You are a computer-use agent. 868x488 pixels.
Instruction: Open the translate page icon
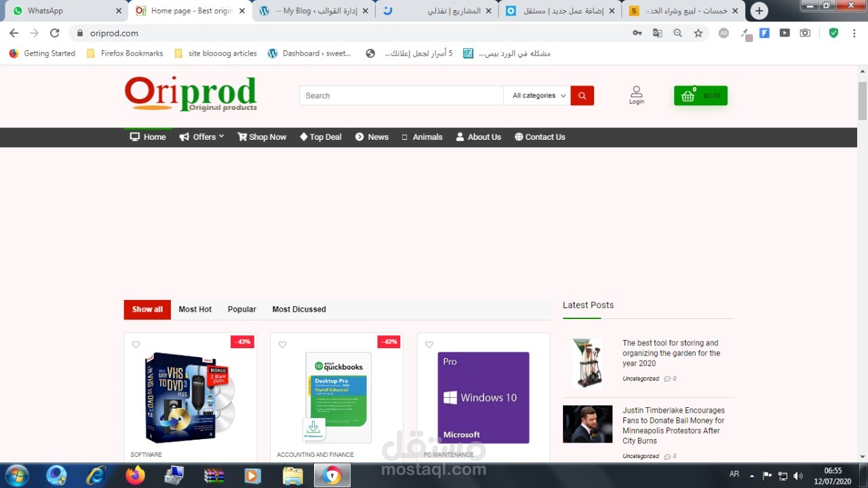(657, 33)
